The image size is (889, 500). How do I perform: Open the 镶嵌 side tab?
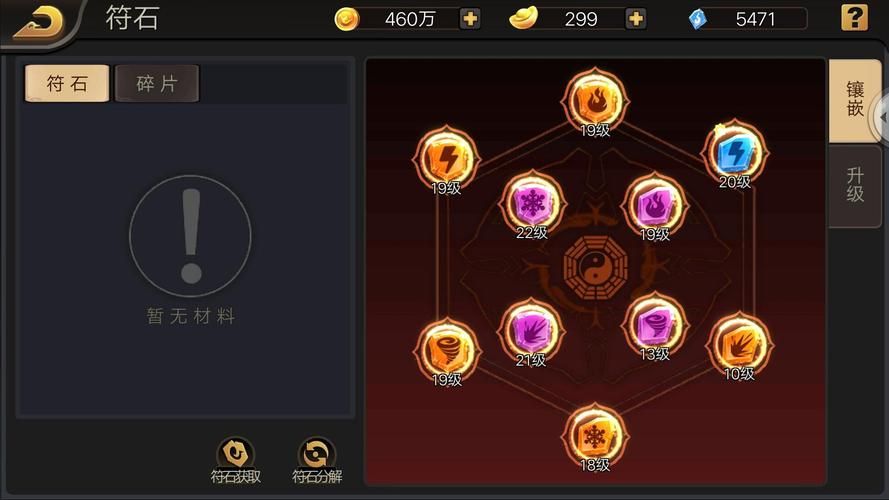tap(854, 100)
